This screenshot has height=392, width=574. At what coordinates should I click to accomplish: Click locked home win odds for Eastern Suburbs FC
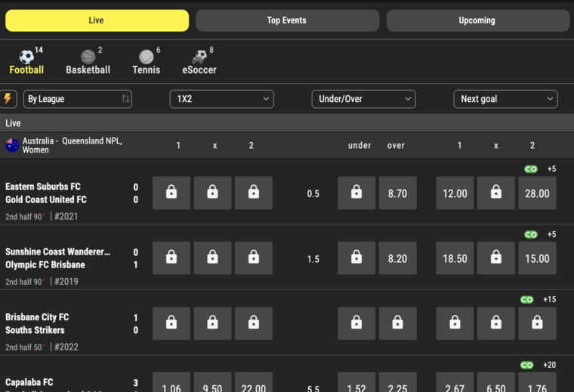[171, 193]
